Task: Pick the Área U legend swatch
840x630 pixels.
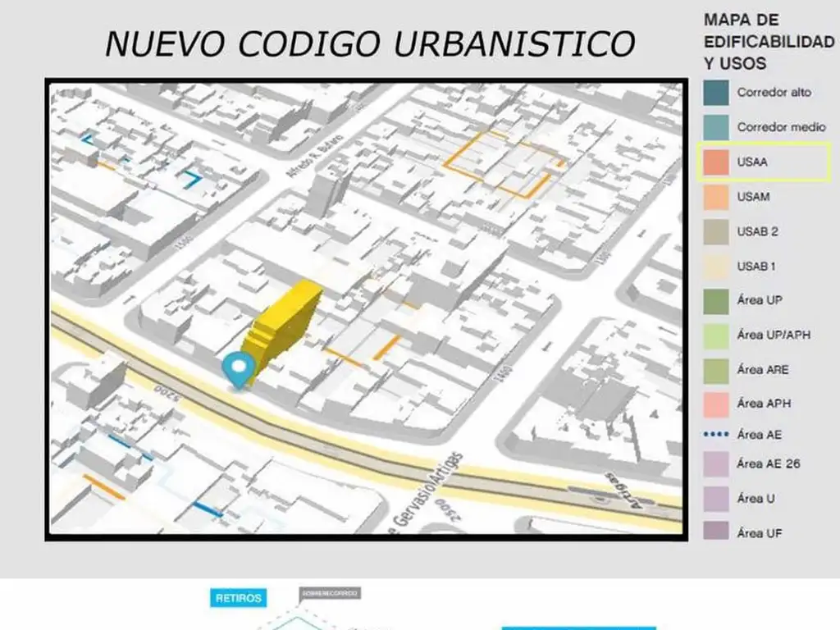Action: click(x=715, y=499)
